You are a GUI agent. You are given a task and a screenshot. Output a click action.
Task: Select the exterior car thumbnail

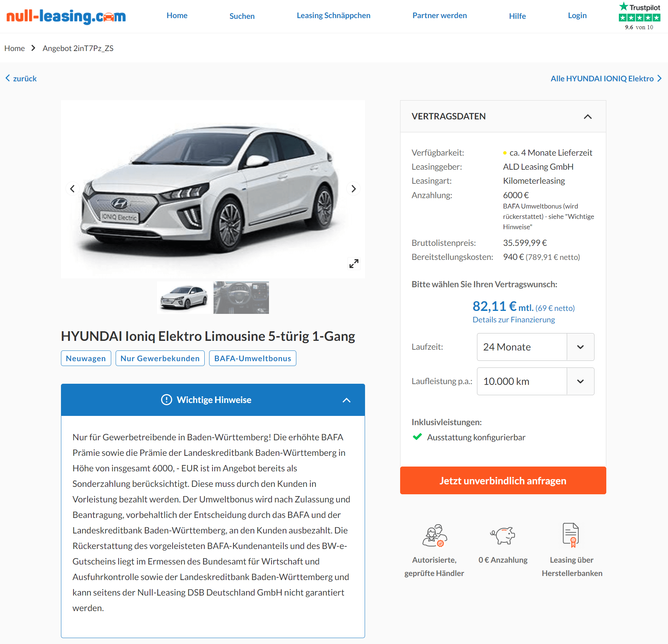pyautogui.click(x=185, y=298)
